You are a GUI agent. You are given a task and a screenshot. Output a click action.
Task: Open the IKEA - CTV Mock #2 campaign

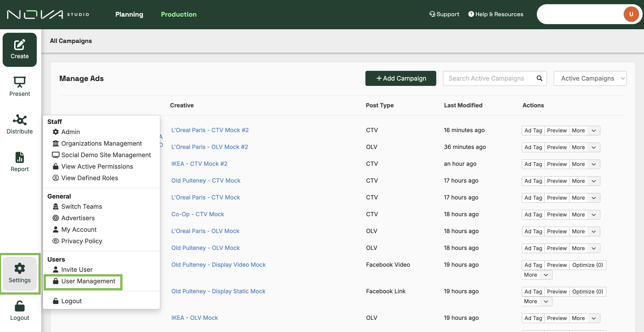pos(199,164)
